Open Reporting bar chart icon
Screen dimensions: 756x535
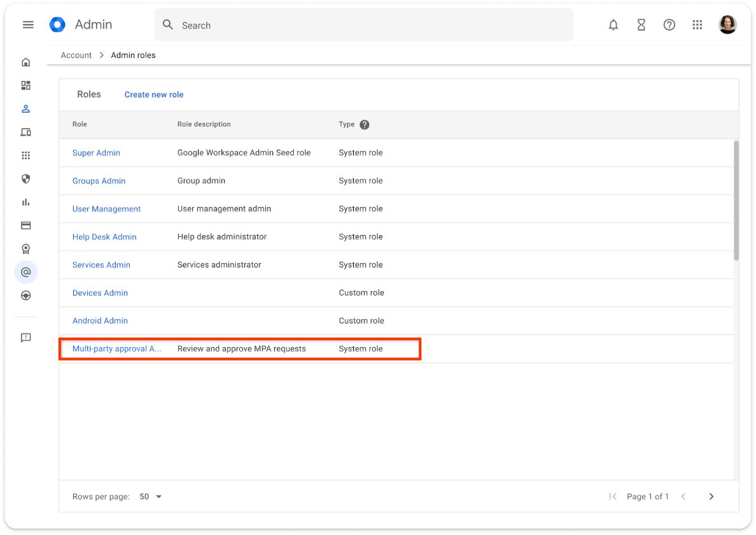tap(26, 202)
